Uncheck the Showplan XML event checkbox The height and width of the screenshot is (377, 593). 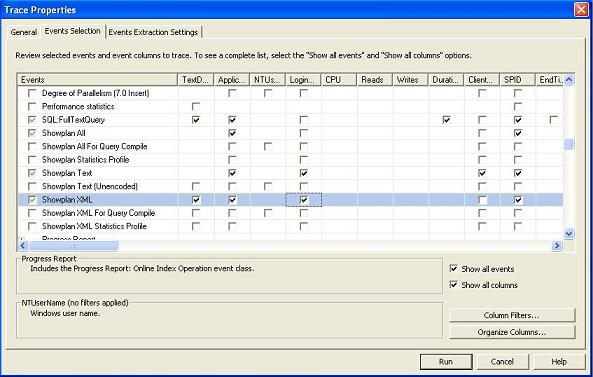pyautogui.click(x=32, y=200)
